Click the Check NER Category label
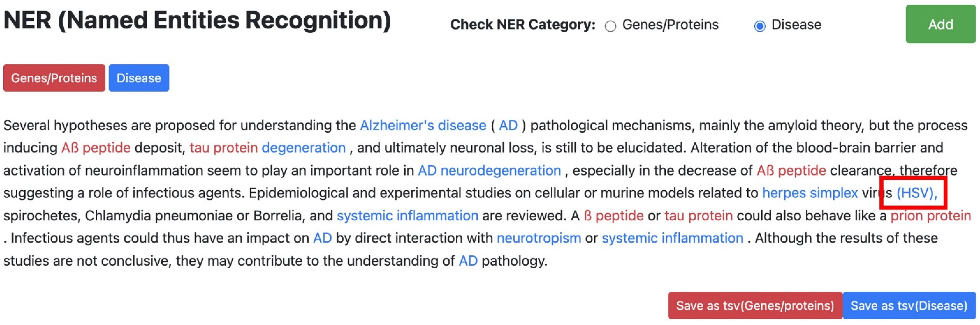This screenshot has height=325, width=980. (x=523, y=25)
